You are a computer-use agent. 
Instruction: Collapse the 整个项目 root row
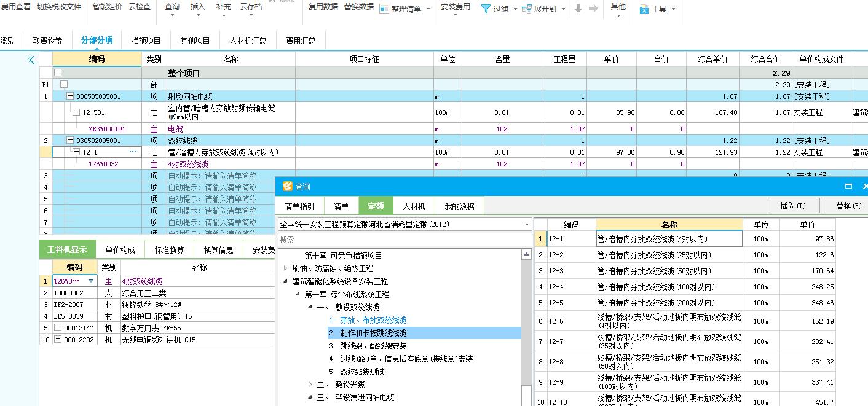pyautogui.click(x=58, y=73)
